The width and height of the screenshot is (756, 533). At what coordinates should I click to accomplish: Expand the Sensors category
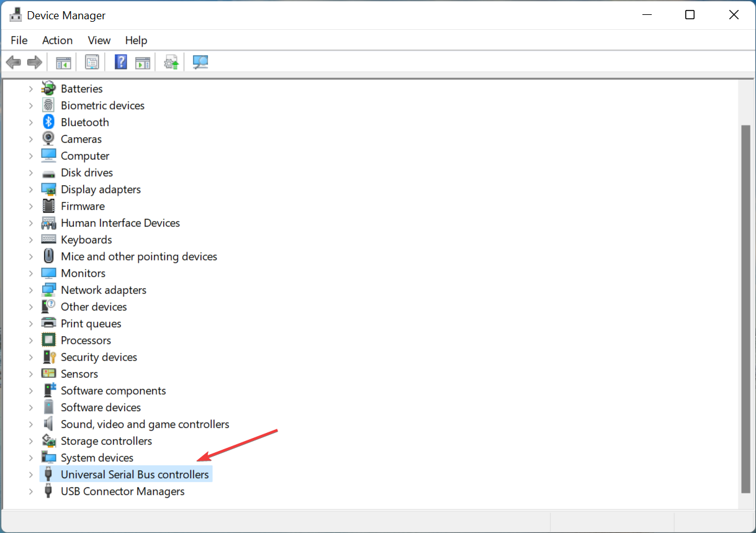coord(30,374)
